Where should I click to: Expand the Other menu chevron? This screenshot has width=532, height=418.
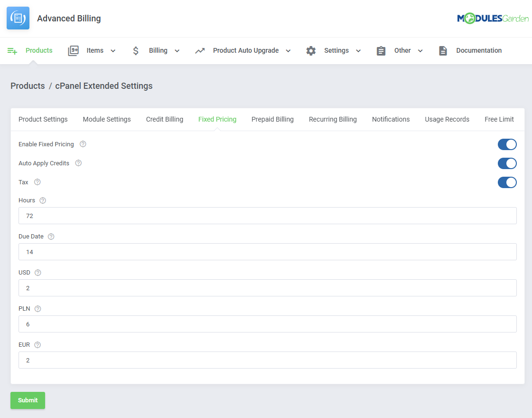tap(420, 51)
